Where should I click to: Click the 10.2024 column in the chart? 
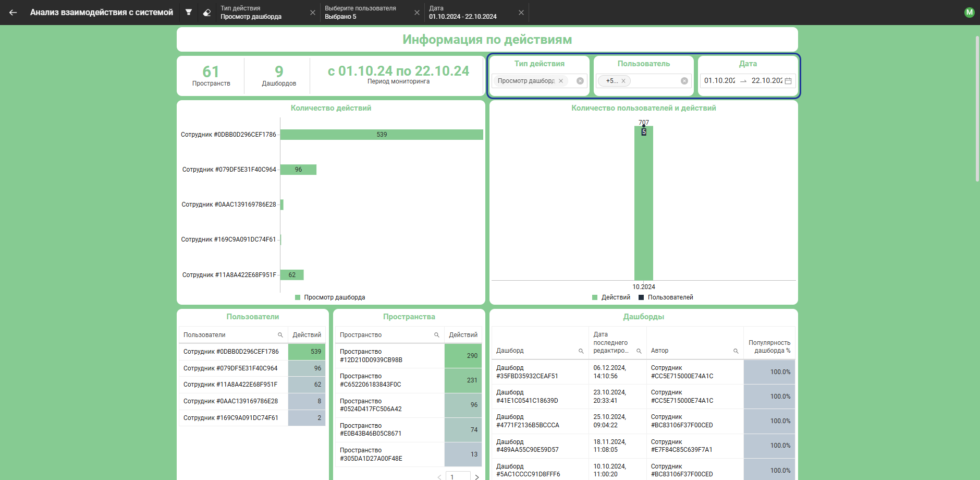[x=644, y=203]
